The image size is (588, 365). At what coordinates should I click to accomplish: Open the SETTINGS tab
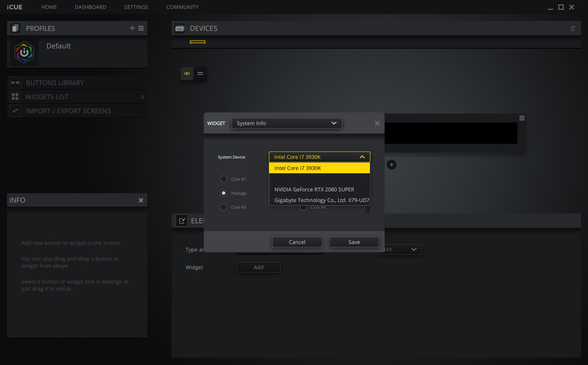(x=136, y=7)
